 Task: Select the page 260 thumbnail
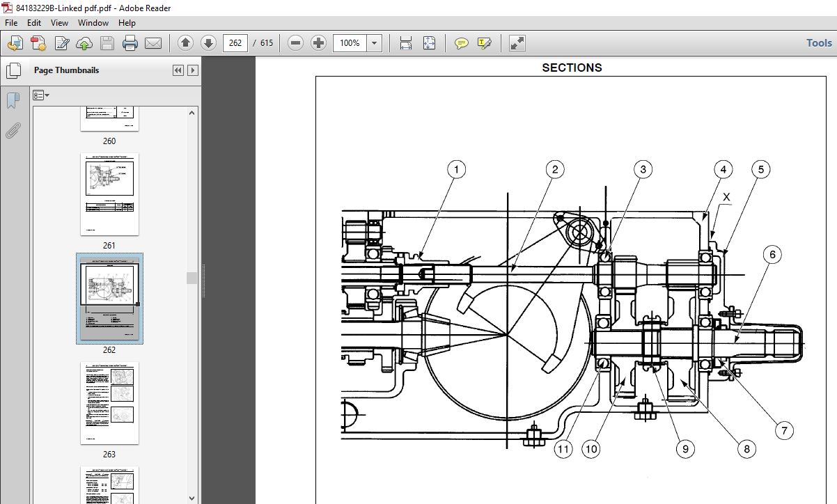click(109, 118)
